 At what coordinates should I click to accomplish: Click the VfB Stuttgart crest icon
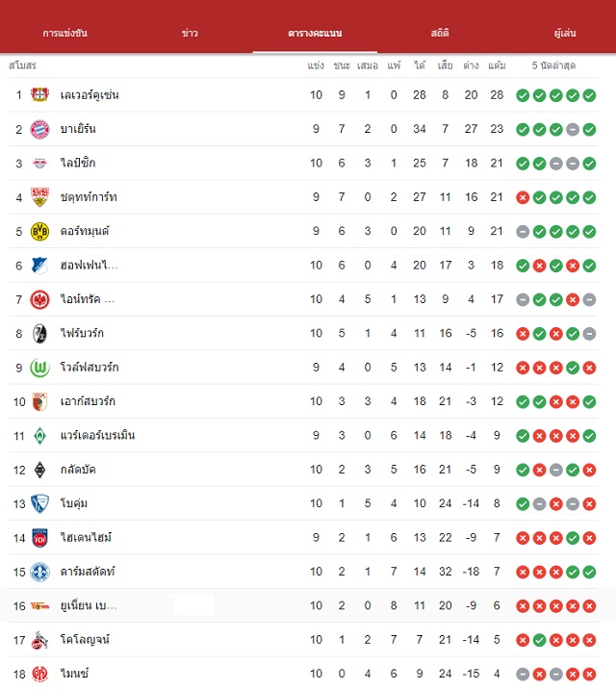click(39, 197)
